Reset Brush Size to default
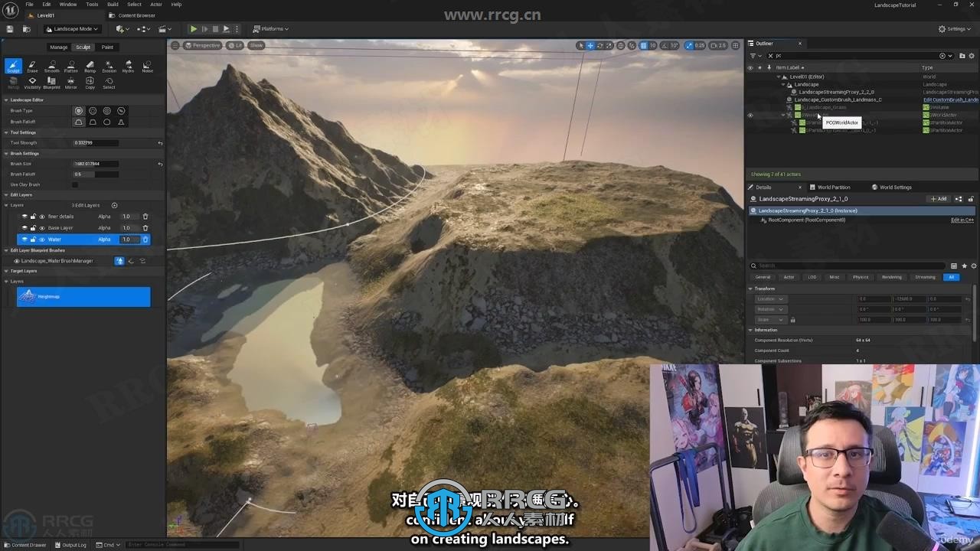 pyautogui.click(x=160, y=164)
